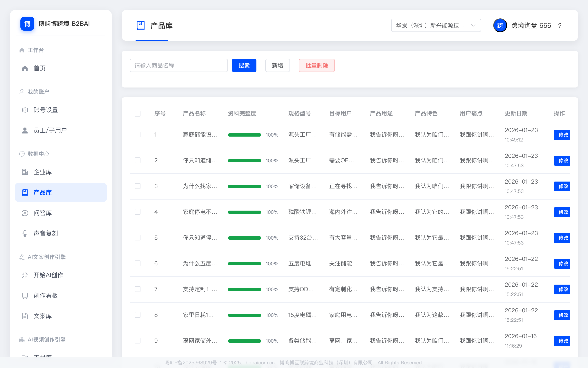Check the checkbox for row 7
The width and height of the screenshot is (588, 368).
[138, 289]
